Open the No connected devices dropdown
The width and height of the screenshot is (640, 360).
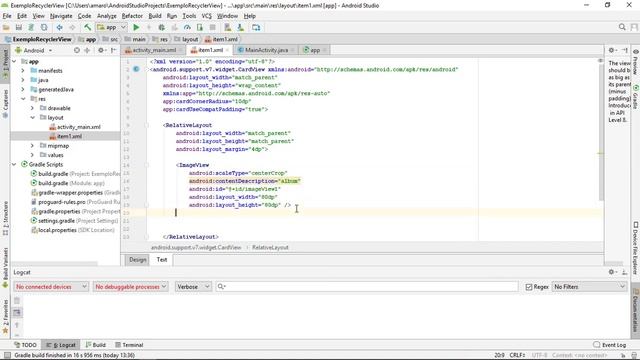pyautogui.click(x=51, y=287)
